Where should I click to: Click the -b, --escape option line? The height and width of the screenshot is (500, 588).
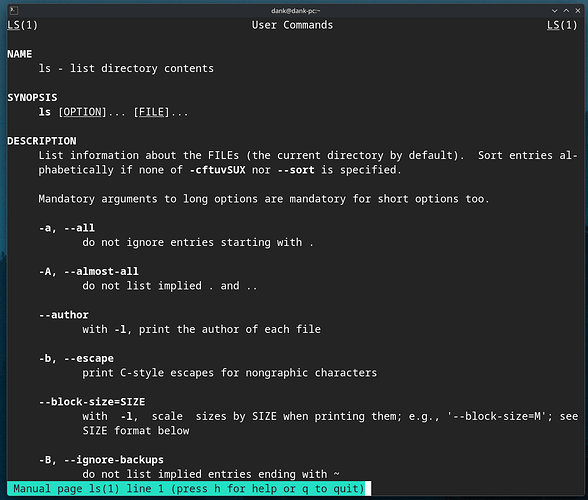[76, 359]
